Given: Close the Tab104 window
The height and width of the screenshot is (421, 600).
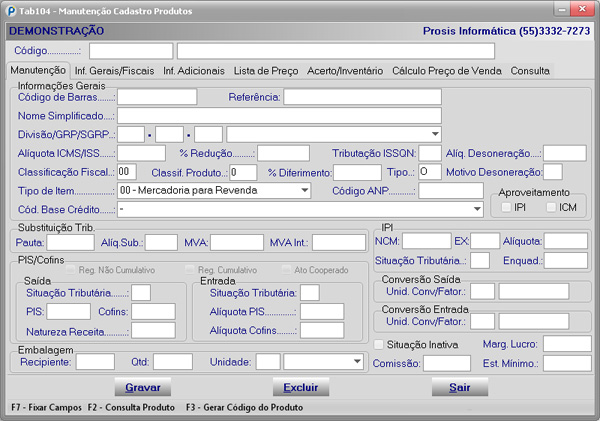Looking at the screenshot, I should (x=582, y=9).
